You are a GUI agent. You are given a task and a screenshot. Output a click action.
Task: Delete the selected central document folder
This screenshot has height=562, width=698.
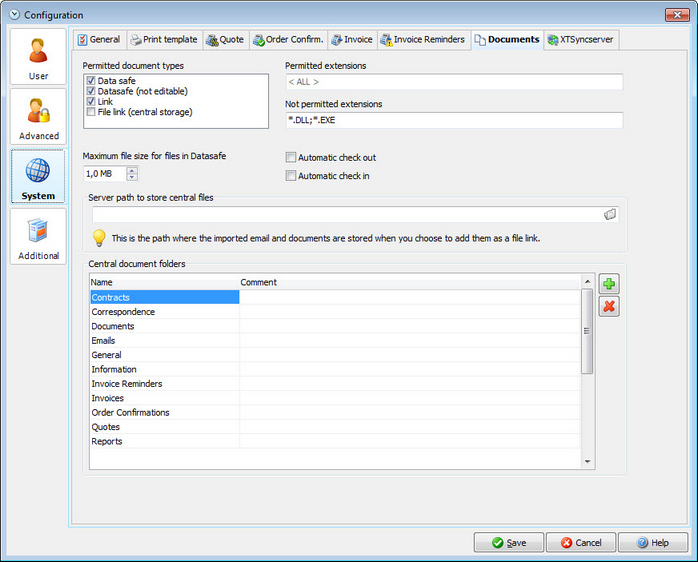point(609,306)
